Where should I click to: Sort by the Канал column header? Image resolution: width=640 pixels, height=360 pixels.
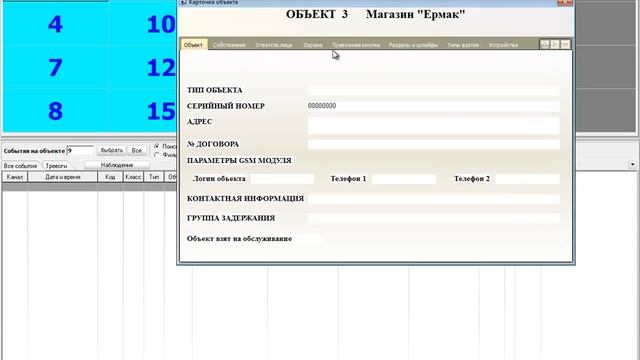pyautogui.click(x=15, y=177)
